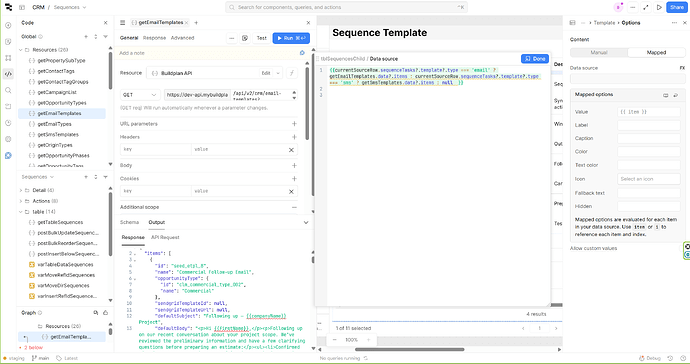Click the Template breadcrumb in inspector
Screen dimensions: 690x364
pos(604,22)
